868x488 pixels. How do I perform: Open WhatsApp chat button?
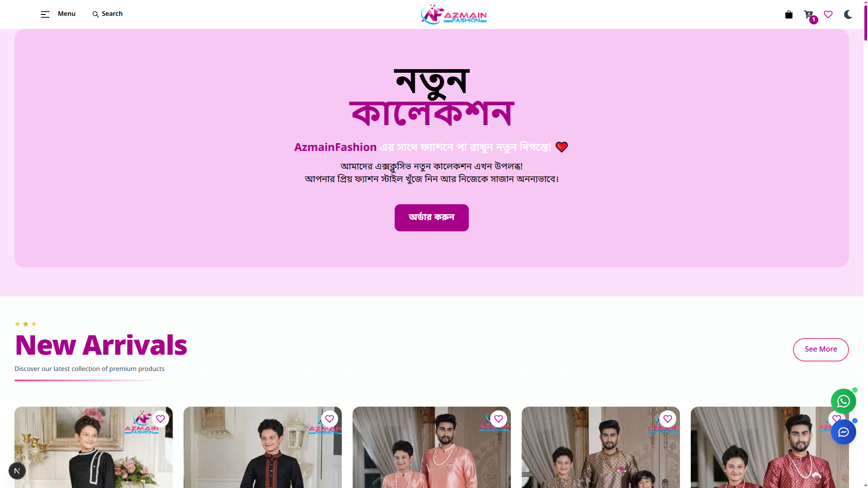[x=843, y=401]
